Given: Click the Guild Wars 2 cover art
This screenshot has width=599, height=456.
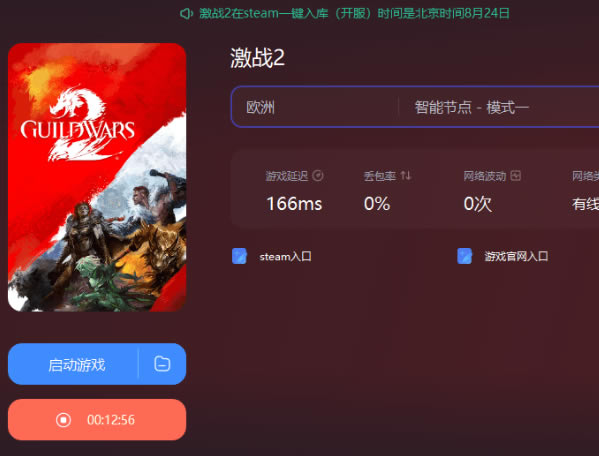Looking at the screenshot, I should pyautogui.click(x=97, y=177).
